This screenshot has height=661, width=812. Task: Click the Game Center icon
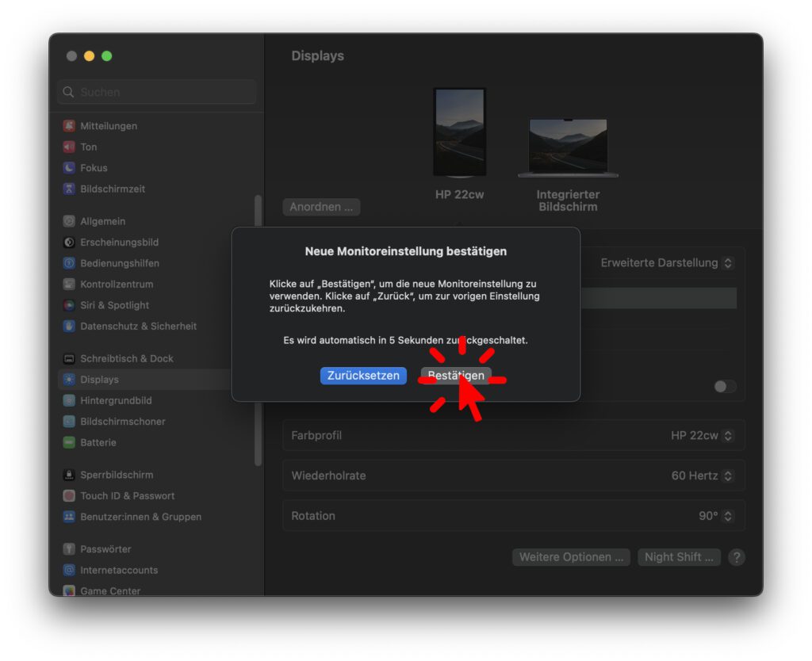coord(69,590)
